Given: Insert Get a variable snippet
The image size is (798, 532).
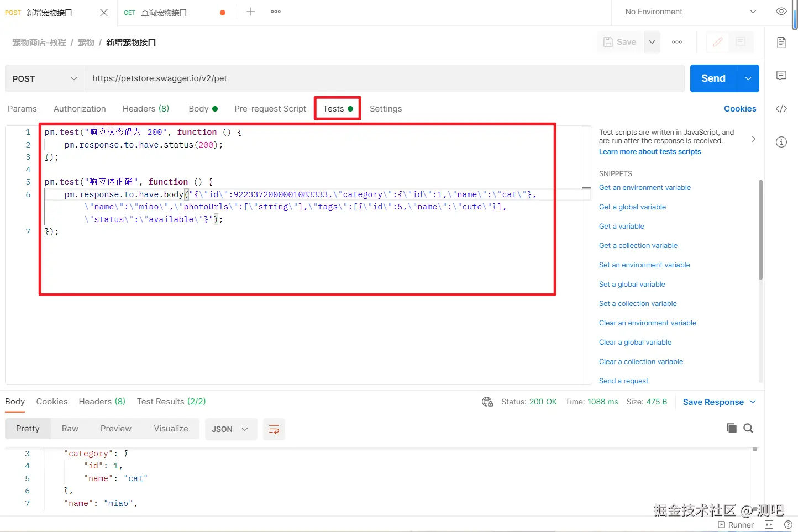Looking at the screenshot, I should pyautogui.click(x=622, y=227).
